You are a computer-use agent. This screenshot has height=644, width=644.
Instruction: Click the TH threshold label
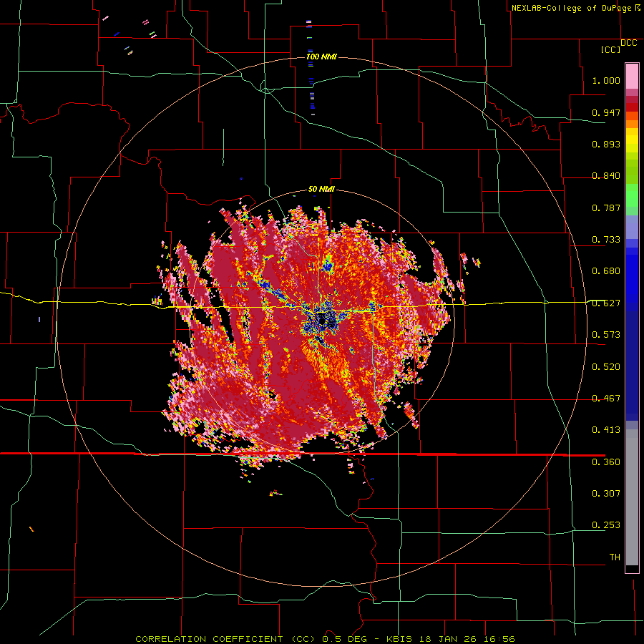615,557
